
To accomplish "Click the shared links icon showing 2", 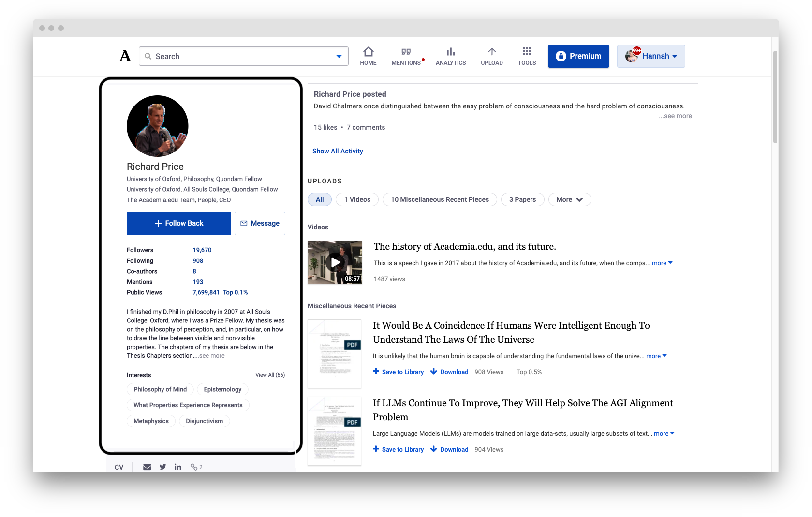I will pos(196,466).
